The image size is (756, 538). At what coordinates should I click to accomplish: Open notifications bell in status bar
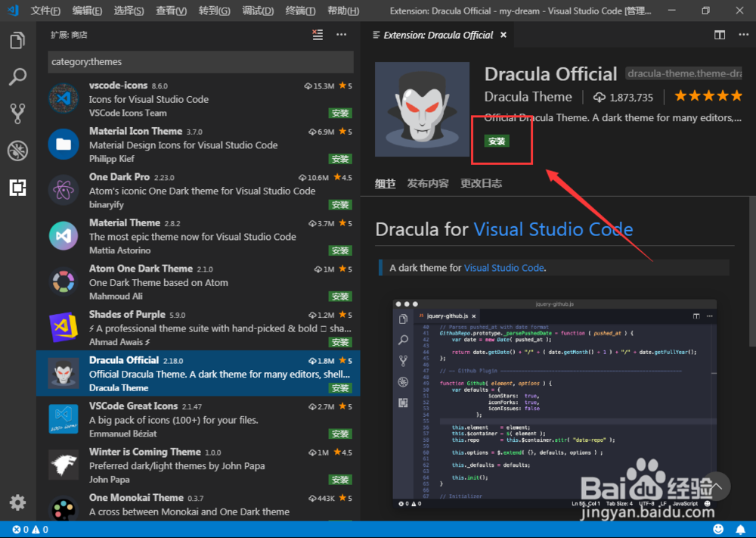tap(741, 529)
